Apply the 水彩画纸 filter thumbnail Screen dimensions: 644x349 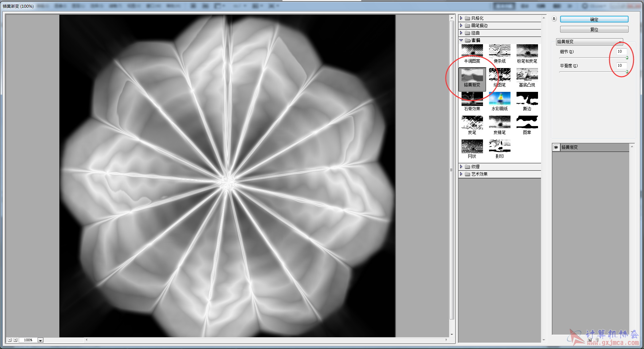499,99
